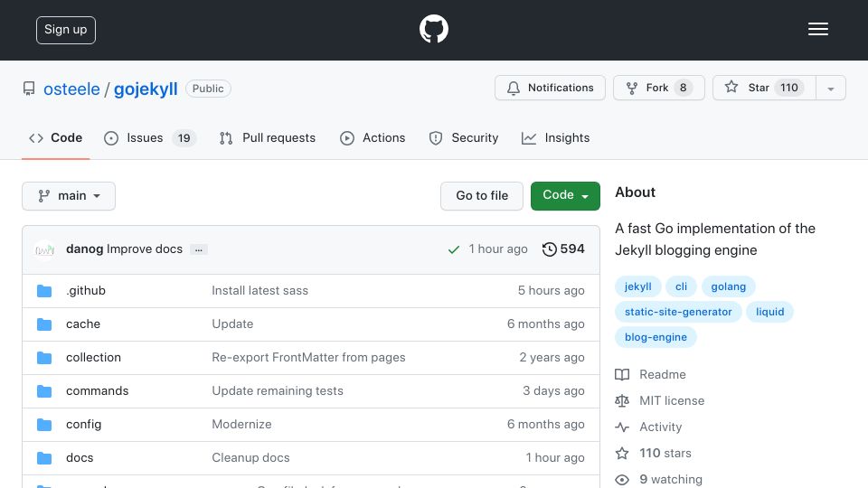Select the cli topic tag

coord(681,286)
